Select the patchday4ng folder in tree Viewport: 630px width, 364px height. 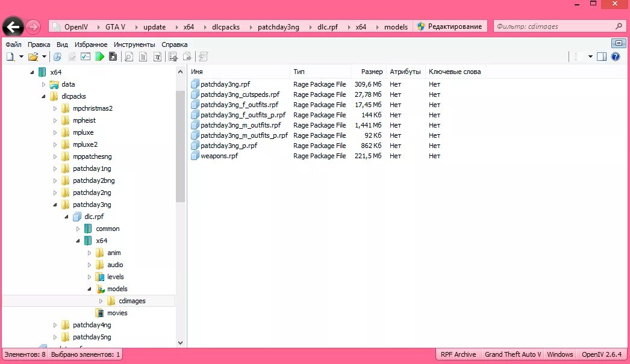[92, 325]
